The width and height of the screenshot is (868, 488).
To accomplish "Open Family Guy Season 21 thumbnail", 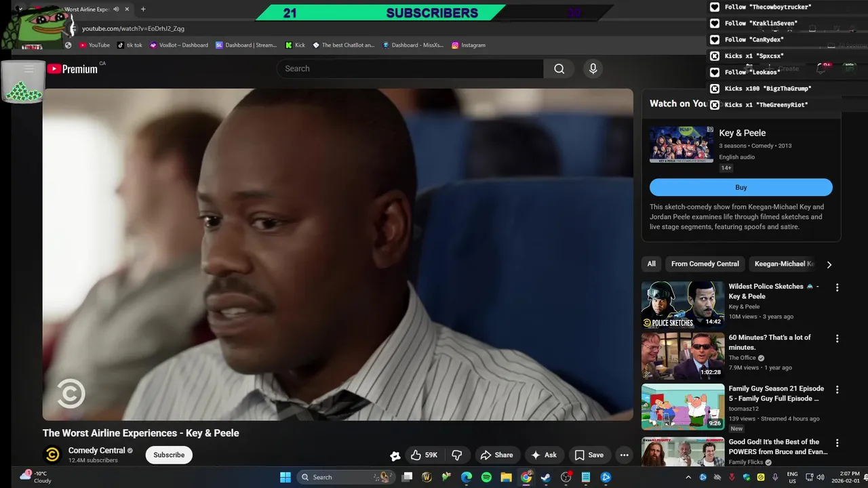I will [683, 407].
